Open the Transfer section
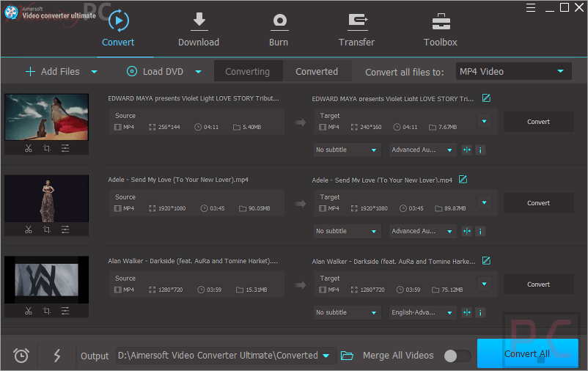Image resolution: width=588 pixels, height=371 pixels. click(356, 29)
